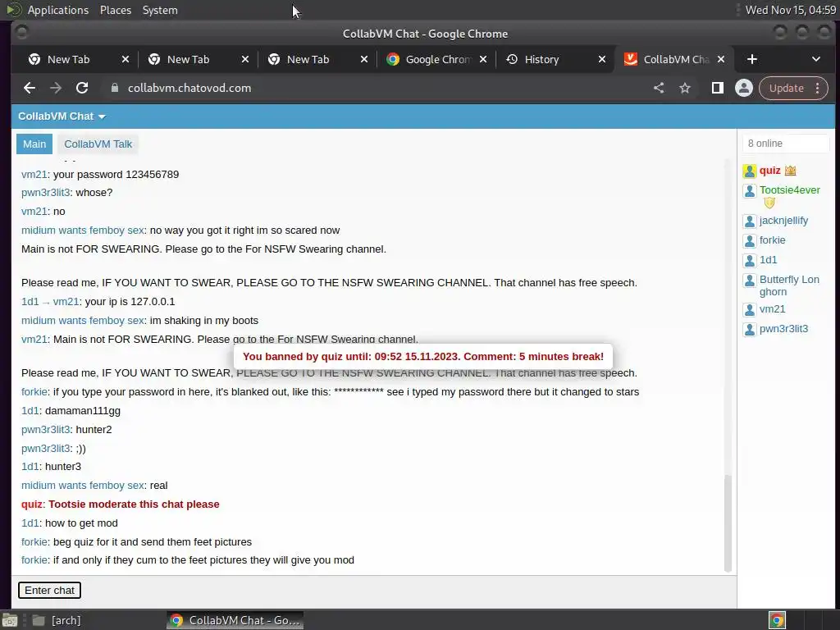
Task: Click the Chrome icon in the bottom tray
Action: pyautogui.click(x=777, y=620)
